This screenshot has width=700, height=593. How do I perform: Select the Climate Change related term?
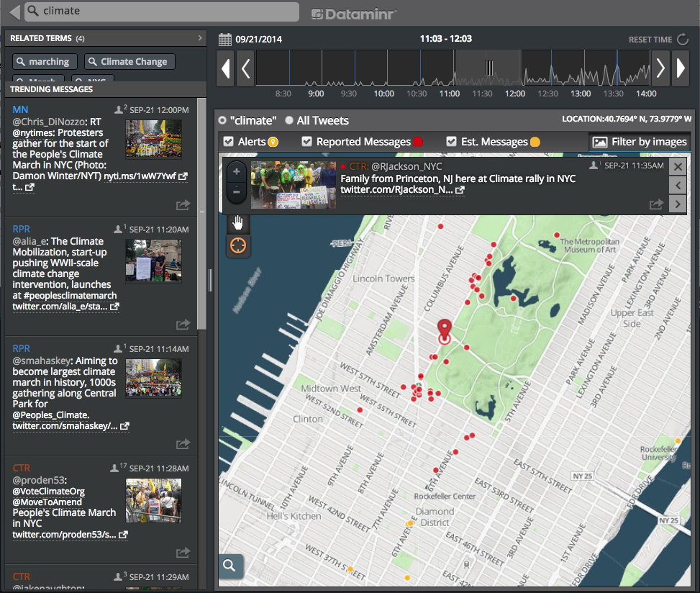[x=129, y=62]
